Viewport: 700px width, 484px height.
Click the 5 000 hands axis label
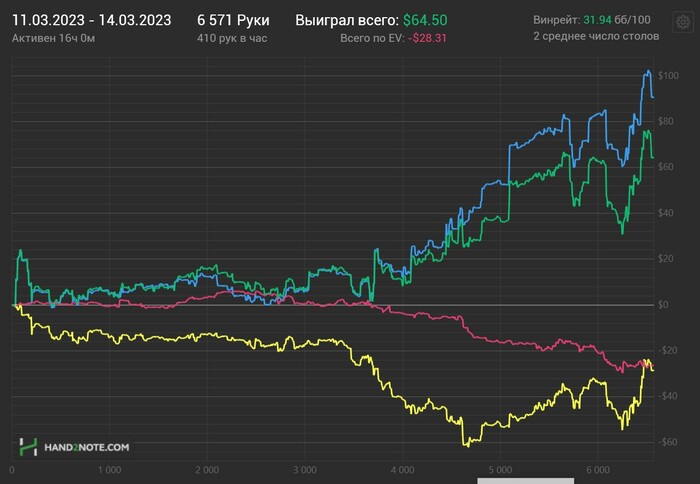[x=500, y=470]
